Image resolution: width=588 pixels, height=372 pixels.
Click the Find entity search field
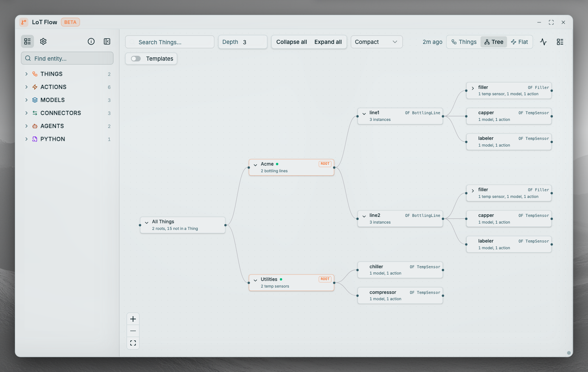pyautogui.click(x=67, y=58)
